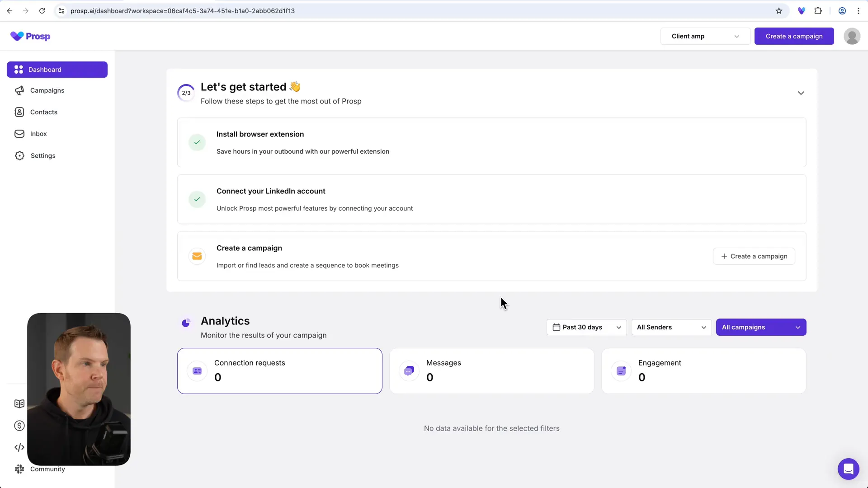Open the chat support bubble
Image resolution: width=868 pixels, height=488 pixels.
848,469
